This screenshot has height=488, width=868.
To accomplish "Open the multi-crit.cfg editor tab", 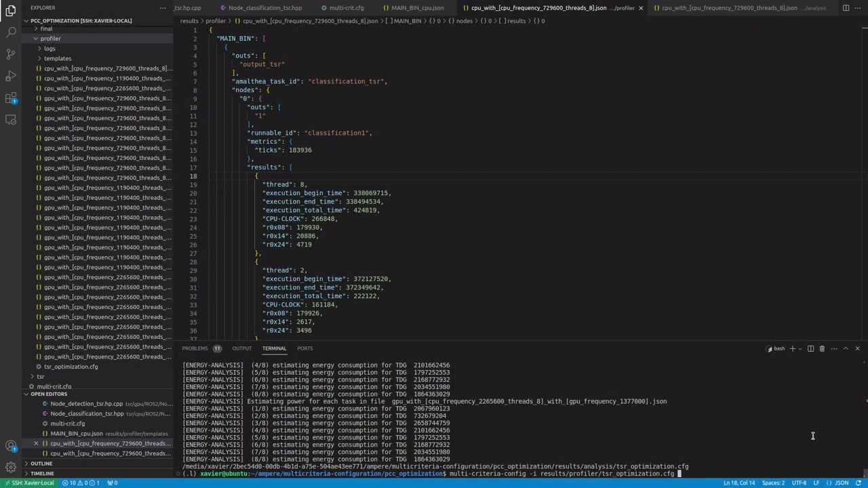I will coord(342,8).
